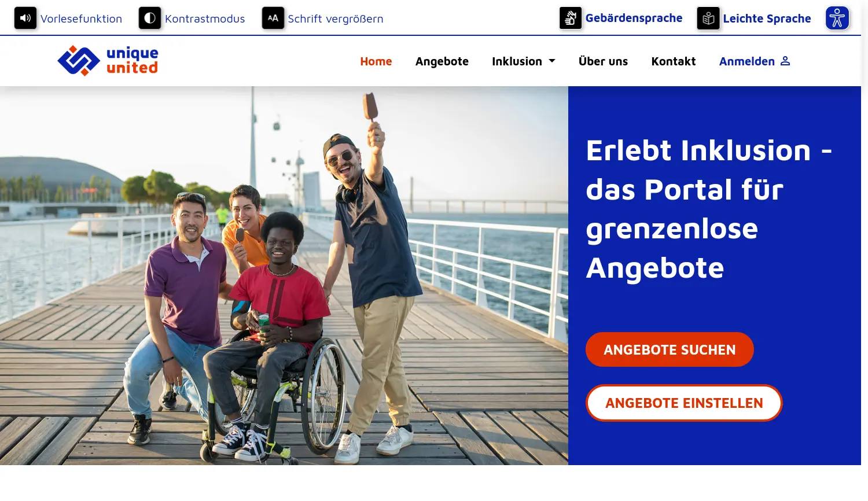Open the Angebote menu item
Viewport: 868px width, 501px height.
pyautogui.click(x=442, y=61)
